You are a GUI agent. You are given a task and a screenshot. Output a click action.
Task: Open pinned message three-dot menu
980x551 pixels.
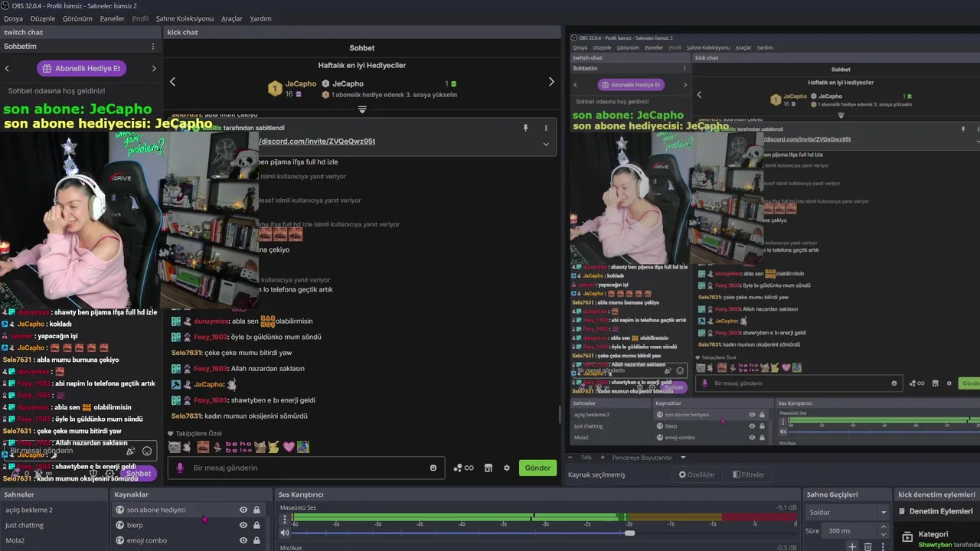pos(546,128)
